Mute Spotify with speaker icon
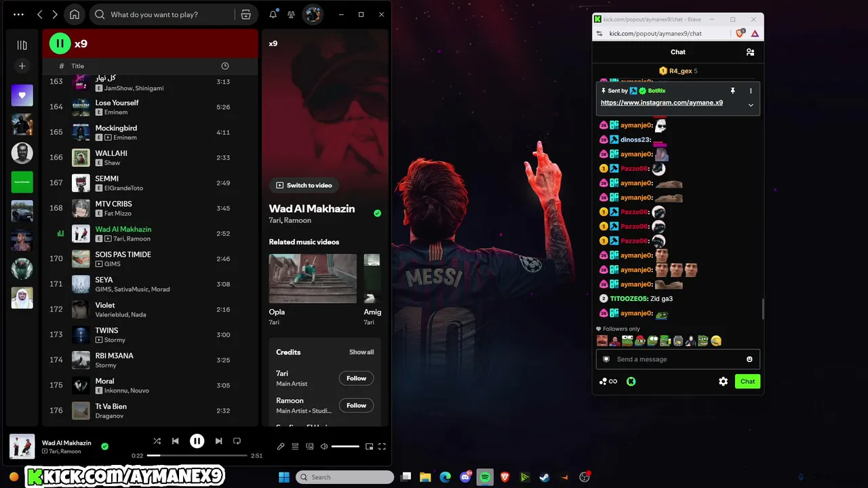The image size is (868, 488). tap(323, 446)
